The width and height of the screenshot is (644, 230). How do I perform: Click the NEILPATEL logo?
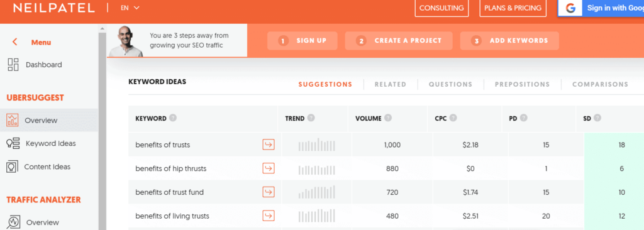coord(54,8)
